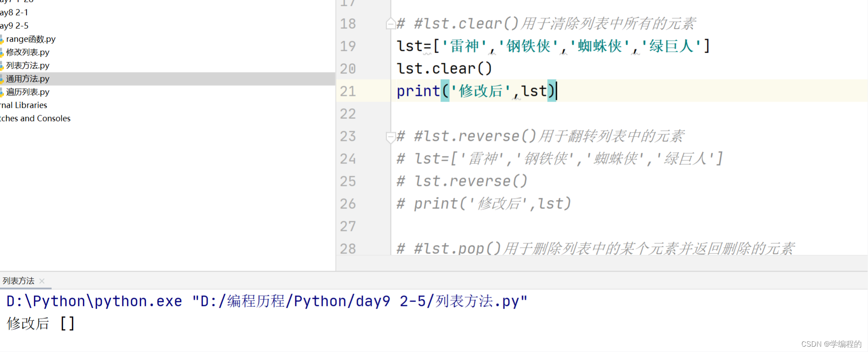Click the print('修改后',lst) statement
Viewport: 868px width, 352px height.
point(476,91)
